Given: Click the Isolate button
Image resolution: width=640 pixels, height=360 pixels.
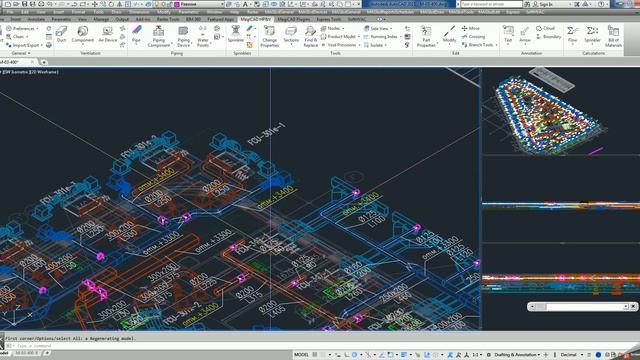Looking at the screenshot, I should click(x=375, y=45).
